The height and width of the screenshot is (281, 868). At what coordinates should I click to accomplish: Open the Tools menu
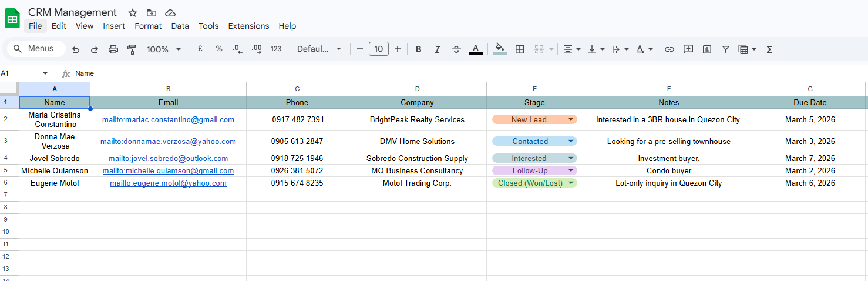208,26
